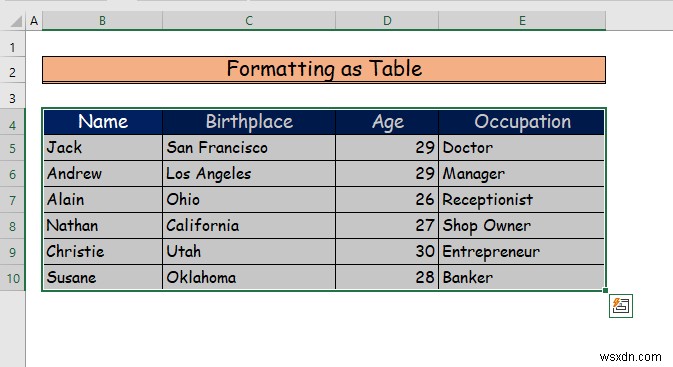Select the cell containing Susane
This screenshot has height=367, width=673.
[x=103, y=277]
